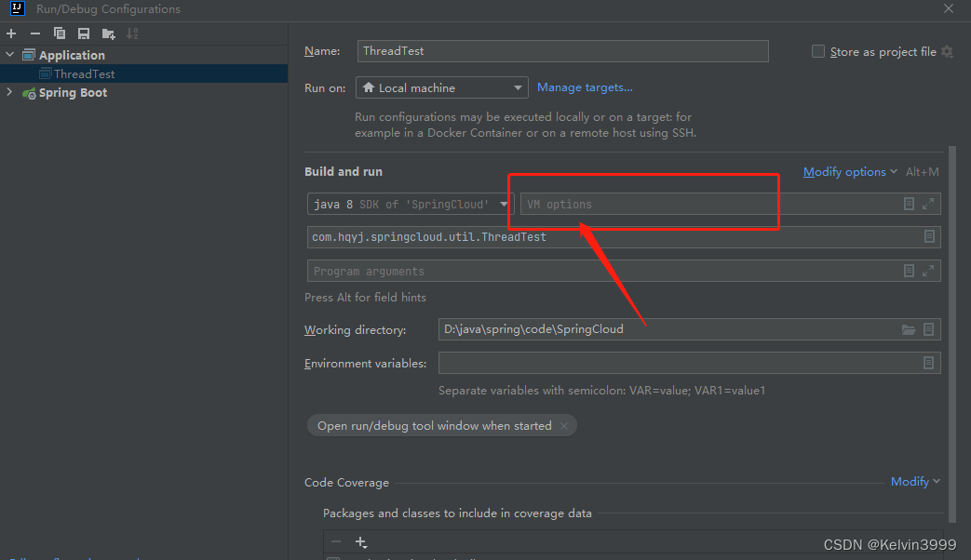
Task: Select the Spring Boot tree item
Action: point(73,93)
